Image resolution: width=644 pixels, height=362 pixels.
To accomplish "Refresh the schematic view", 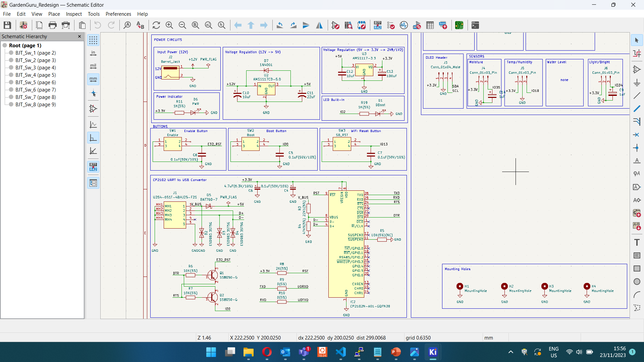I will tap(156, 25).
